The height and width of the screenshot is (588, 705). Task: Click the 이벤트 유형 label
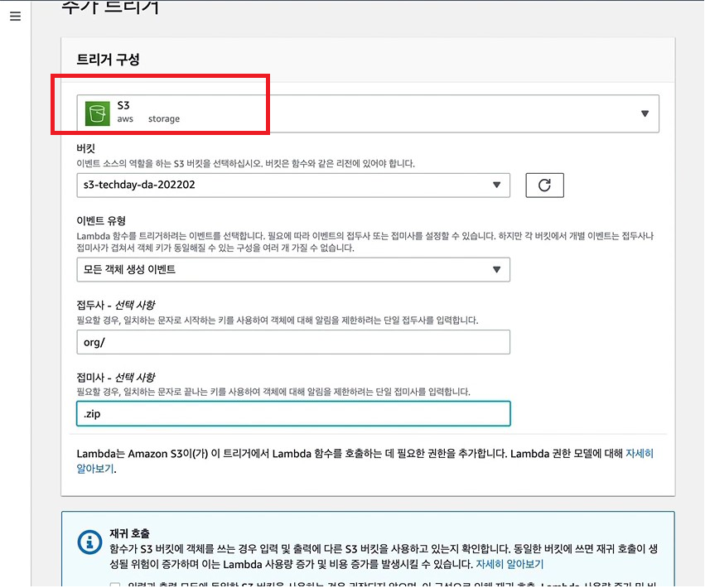pyautogui.click(x=101, y=220)
